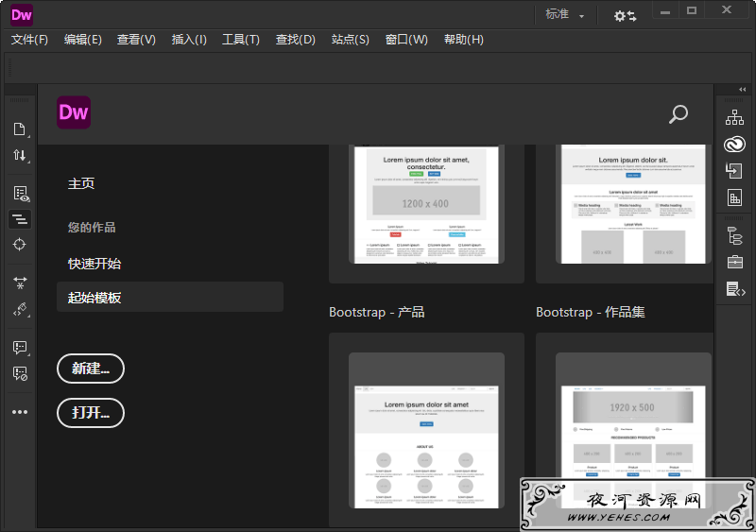Viewport: 756px width, 532px height.
Task: Click the Apply Comment speech bubble icon
Action: 20,348
